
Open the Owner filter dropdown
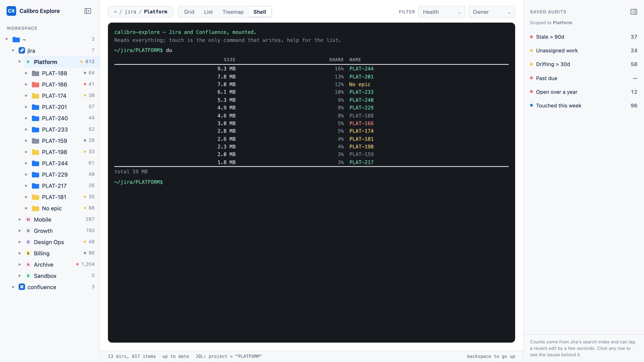(x=491, y=12)
